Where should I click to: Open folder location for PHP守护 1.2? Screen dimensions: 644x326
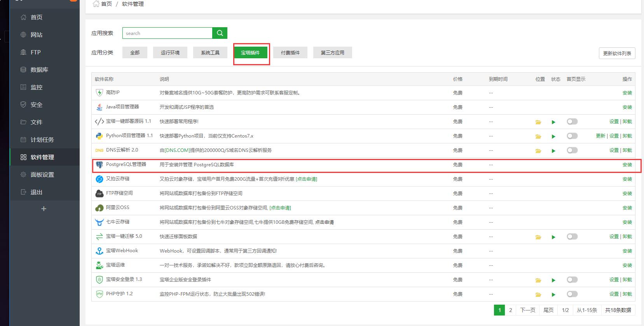(x=538, y=295)
